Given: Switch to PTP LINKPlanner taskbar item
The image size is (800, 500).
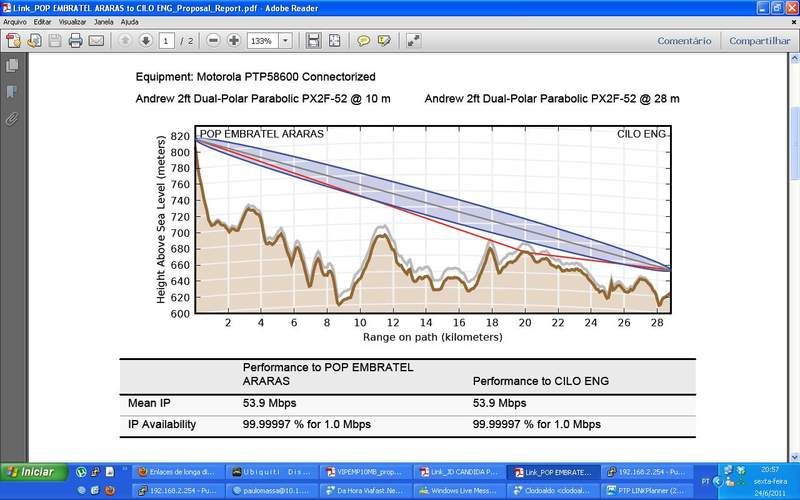Looking at the screenshot, I should 646,491.
